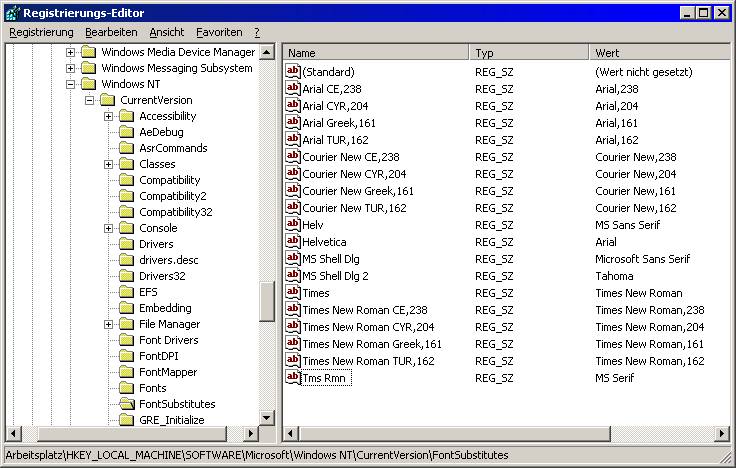Click the icon for Arial Greek,161
The height and width of the screenshot is (468, 736).
coord(293,123)
